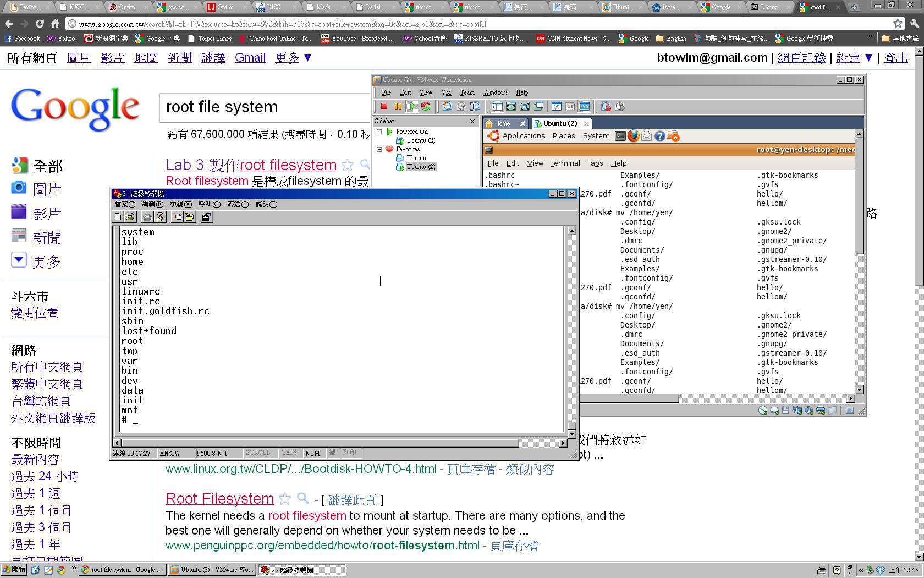
Task: Open Chrome wrench settings menu
Action: [914, 24]
